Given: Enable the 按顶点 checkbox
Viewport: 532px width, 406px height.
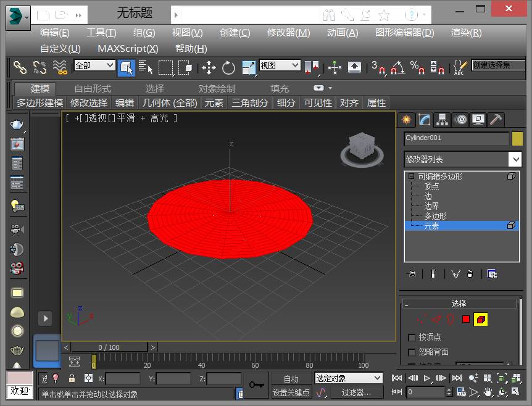Looking at the screenshot, I should [412, 338].
